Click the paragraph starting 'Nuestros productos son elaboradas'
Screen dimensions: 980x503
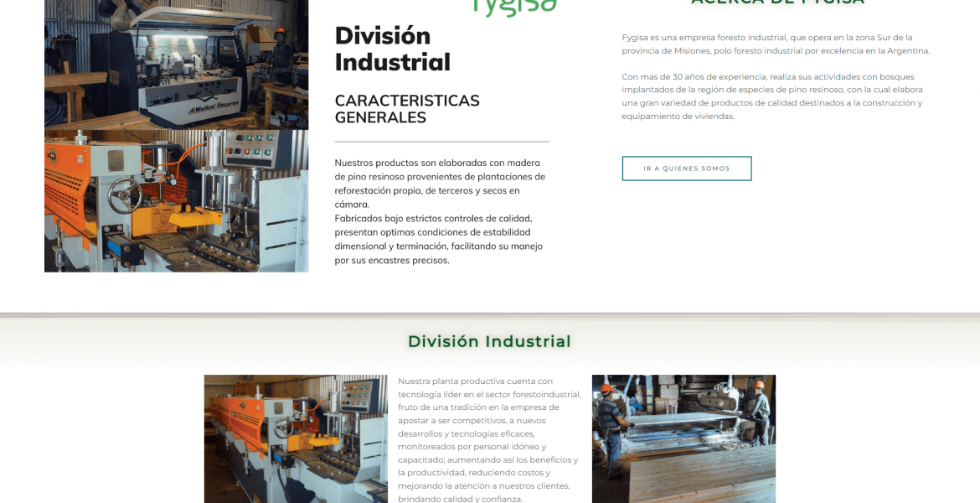(440, 184)
